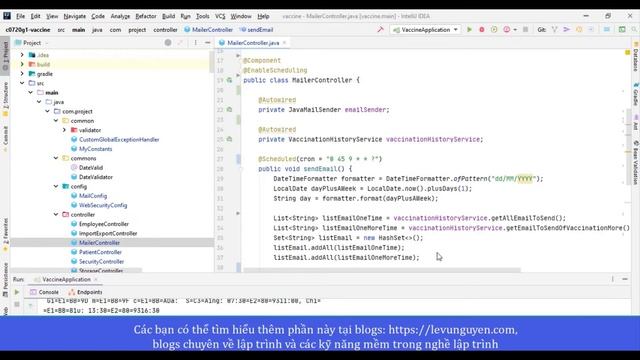Open VaccineApplication run configuration dropdown

(x=425, y=29)
